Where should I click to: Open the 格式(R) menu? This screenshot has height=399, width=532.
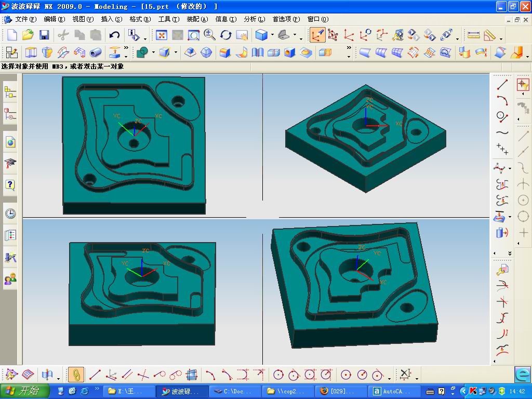[140, 19]
